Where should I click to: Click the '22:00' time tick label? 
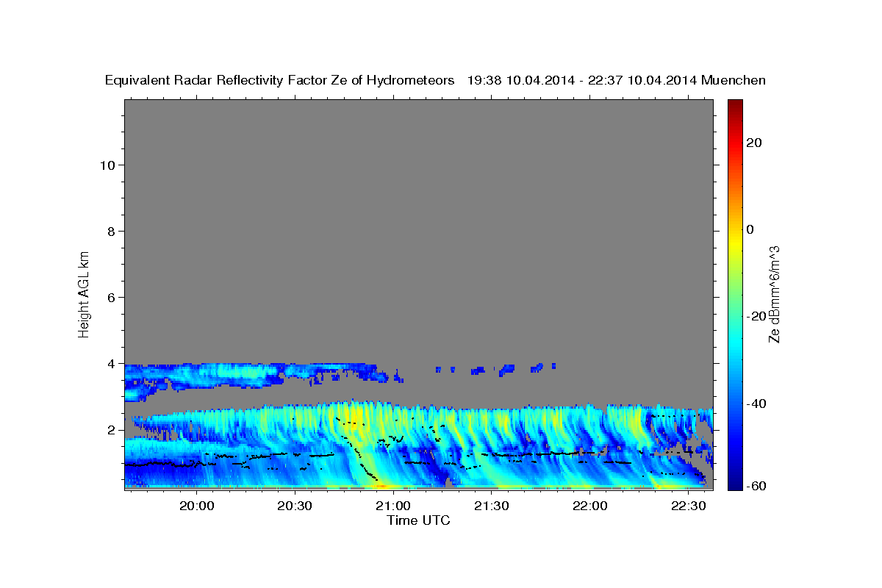tap(589, 506)
